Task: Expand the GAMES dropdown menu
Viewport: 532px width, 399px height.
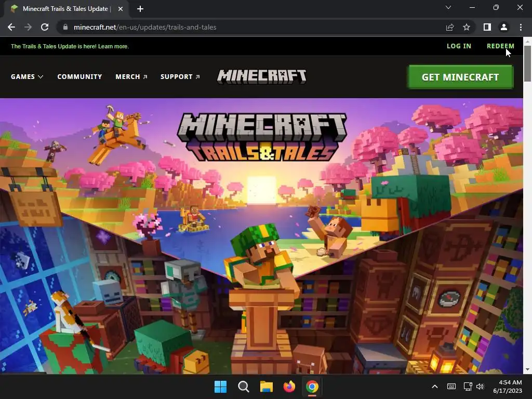Action: (x=27, y=77)
